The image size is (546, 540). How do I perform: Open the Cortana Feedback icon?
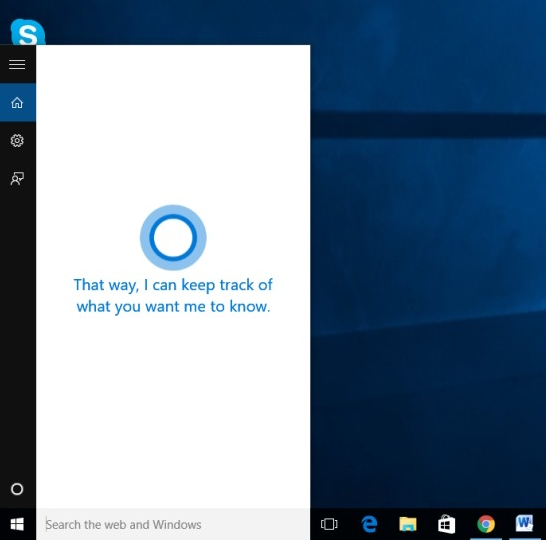(x=17, y=179)
